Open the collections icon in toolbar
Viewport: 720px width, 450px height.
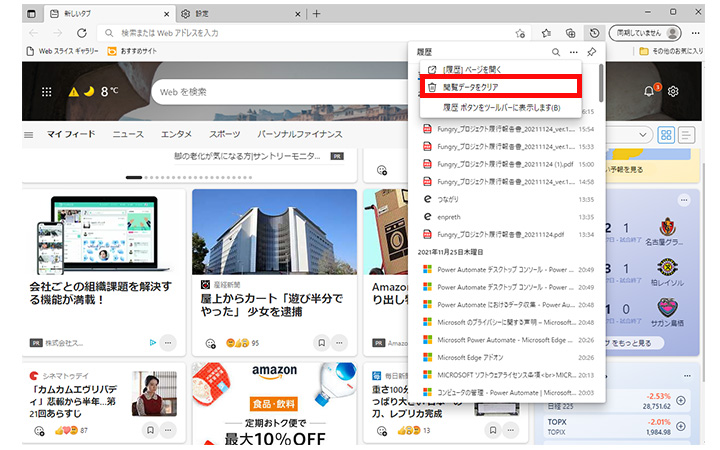[x=571, y=33]
